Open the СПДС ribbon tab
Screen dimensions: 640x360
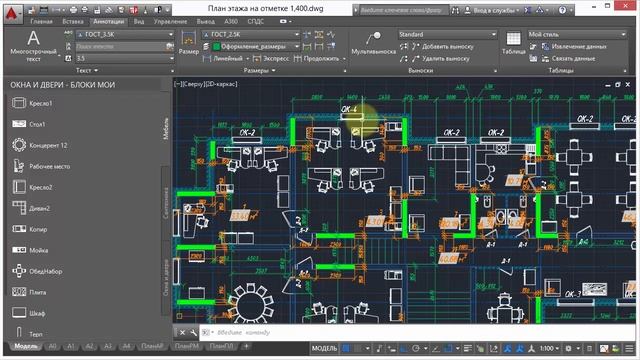pos(256,21)
